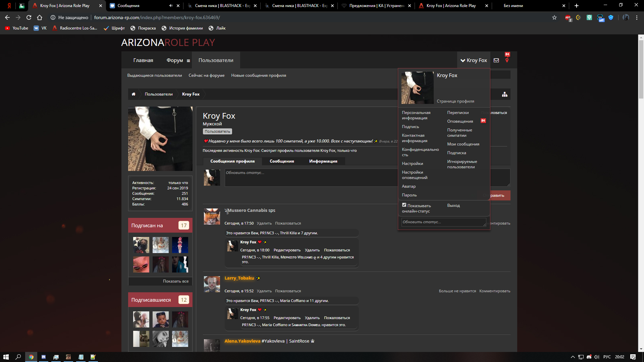Open Полученные симпатии
Image resolution: width=644 pixels, height=362 pixels.
click(x=460, y=133)
